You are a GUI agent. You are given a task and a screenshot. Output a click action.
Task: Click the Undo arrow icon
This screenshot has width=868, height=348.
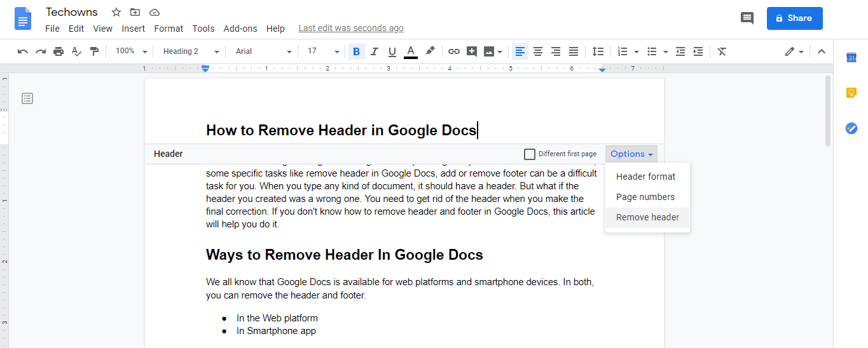23,51
